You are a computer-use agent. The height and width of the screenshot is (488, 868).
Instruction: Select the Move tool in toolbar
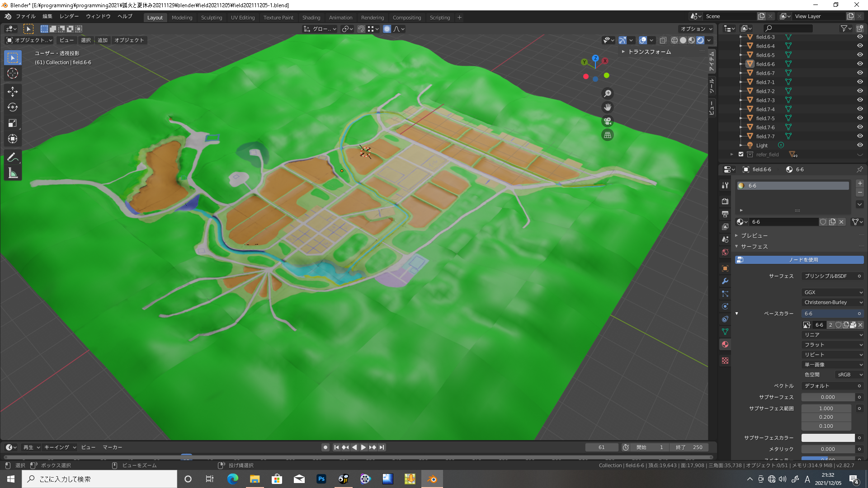pyautogui.click(x=13, y=92)
